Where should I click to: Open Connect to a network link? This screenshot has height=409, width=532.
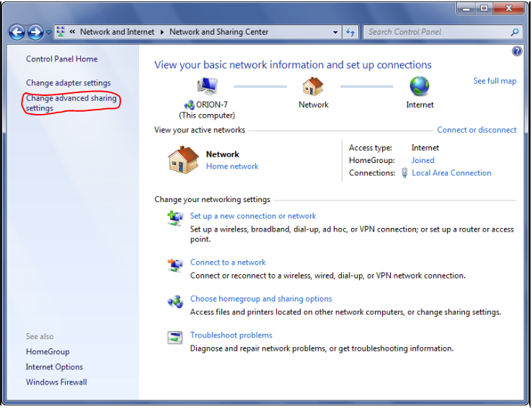pos(228,263)
